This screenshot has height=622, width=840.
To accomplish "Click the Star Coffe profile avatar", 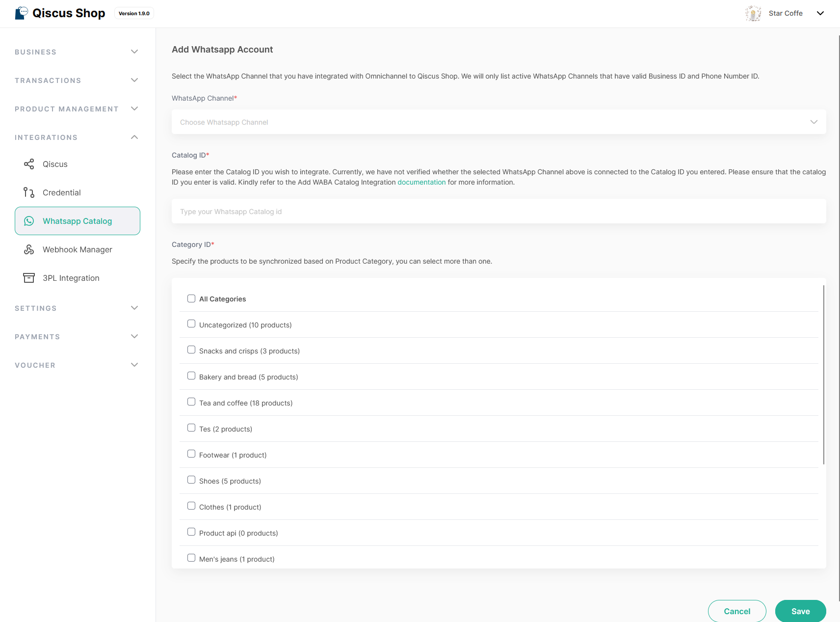I will tap(753, 13).
